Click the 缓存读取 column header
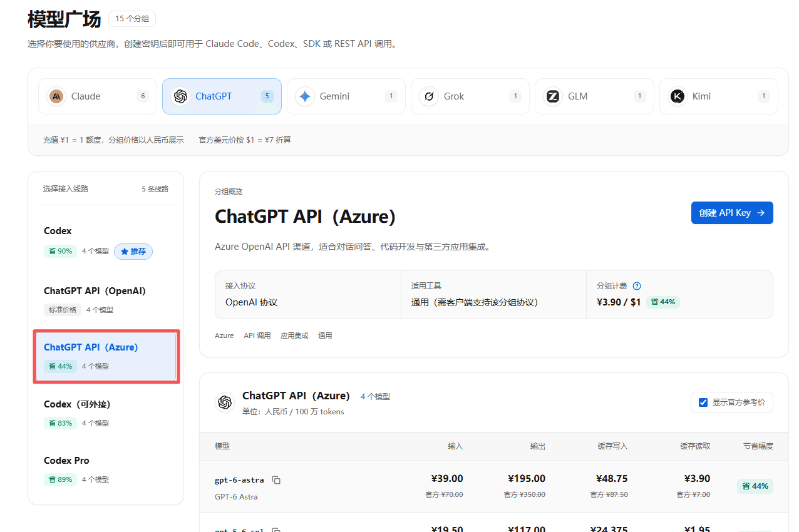Screen dimensions: 799x532 (x=695, y=446)
